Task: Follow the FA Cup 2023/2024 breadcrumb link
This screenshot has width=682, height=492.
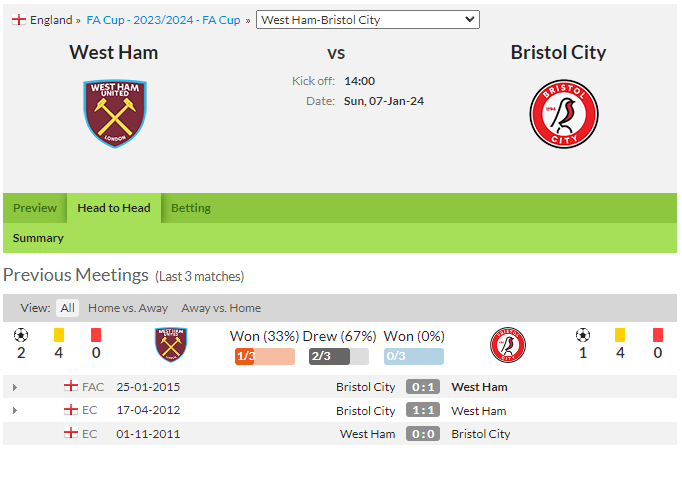Action: pos(164,20)
